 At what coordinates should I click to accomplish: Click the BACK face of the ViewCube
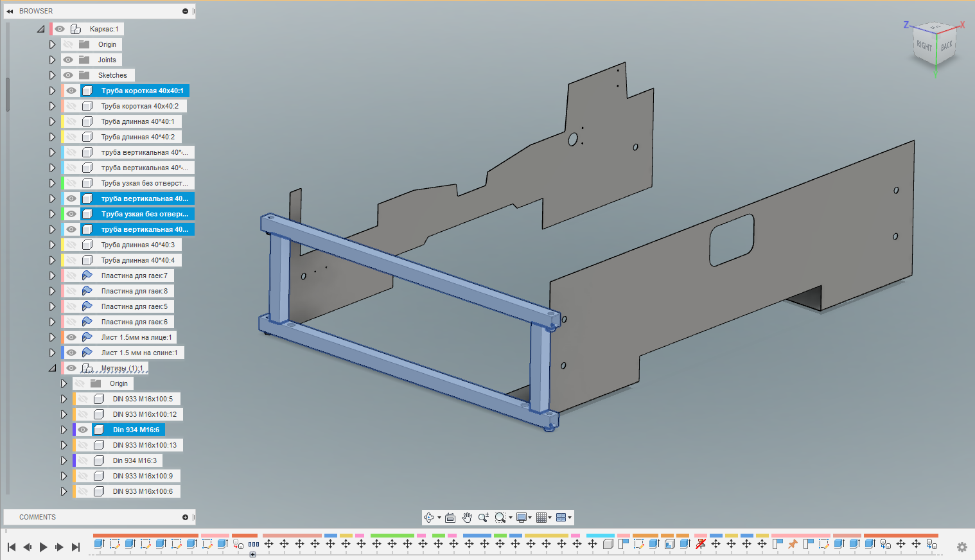coord(947,46)
